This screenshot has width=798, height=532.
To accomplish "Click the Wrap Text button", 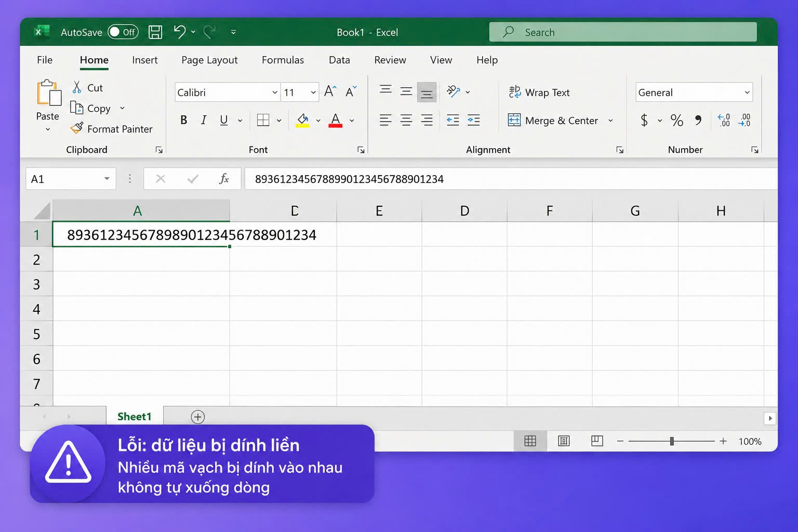I will pos(539,92).
